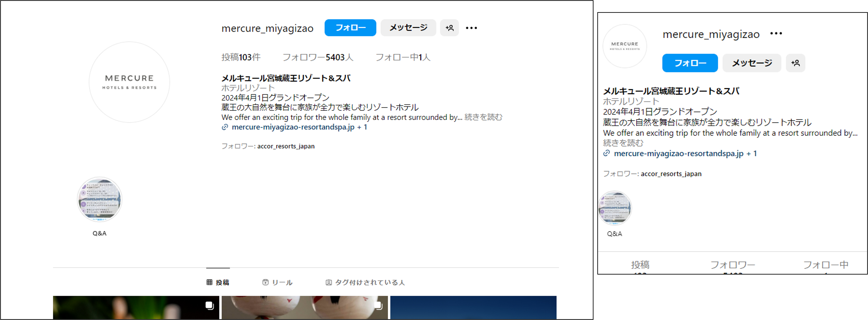Click the 2024年4月1日グランドオープン line in the right view
The width and height of the screenshot is (868, 320).
point(660,112)
